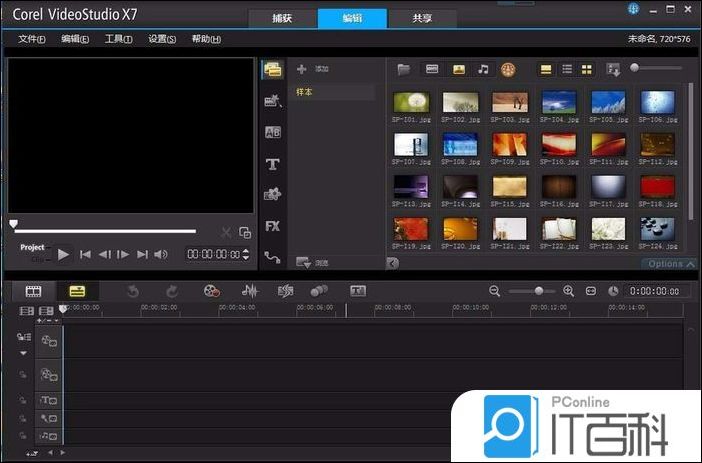
Task: Switch to the 共享 (Share) tab
Action: pyautogui.click(x=423, y=18)
